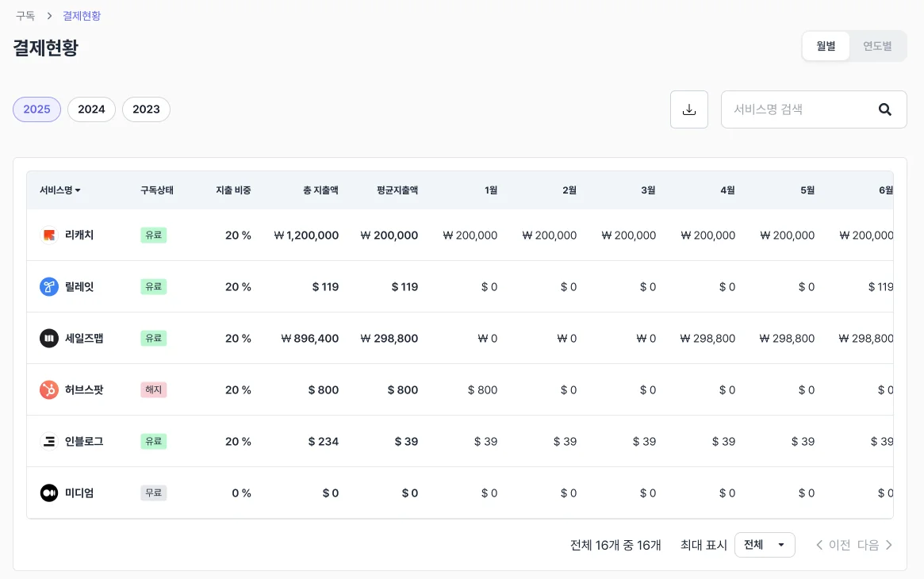Image resolution: width=924 pixels, height=579 pixels.
Task: Open the 구독 breadcrumb menu item
Action: click(x=25, y=15)
